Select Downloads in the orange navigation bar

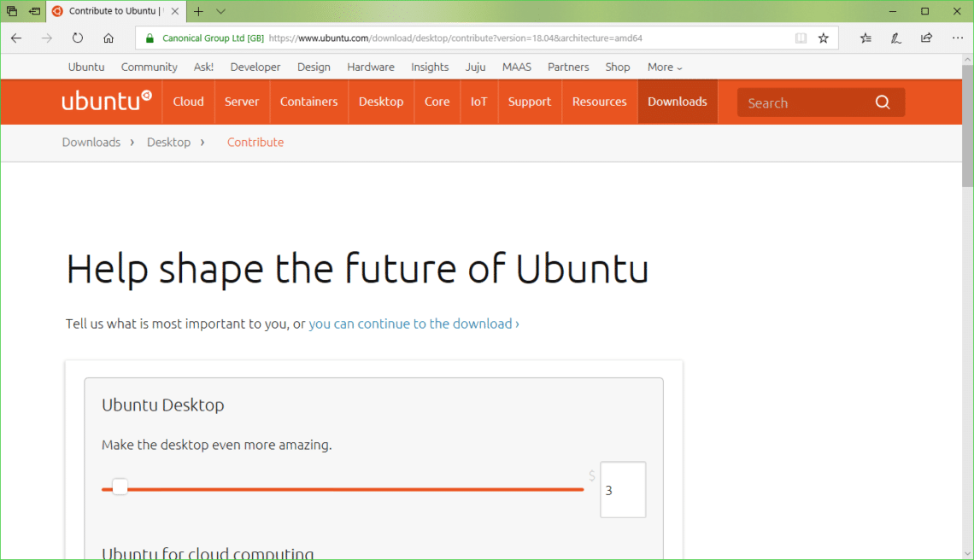tap(677, 102)
